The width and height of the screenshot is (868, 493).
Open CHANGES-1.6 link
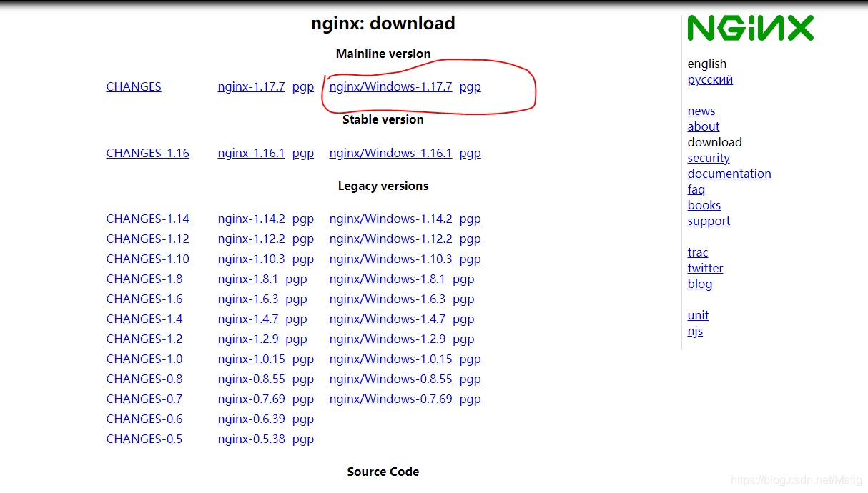(144, 299)
